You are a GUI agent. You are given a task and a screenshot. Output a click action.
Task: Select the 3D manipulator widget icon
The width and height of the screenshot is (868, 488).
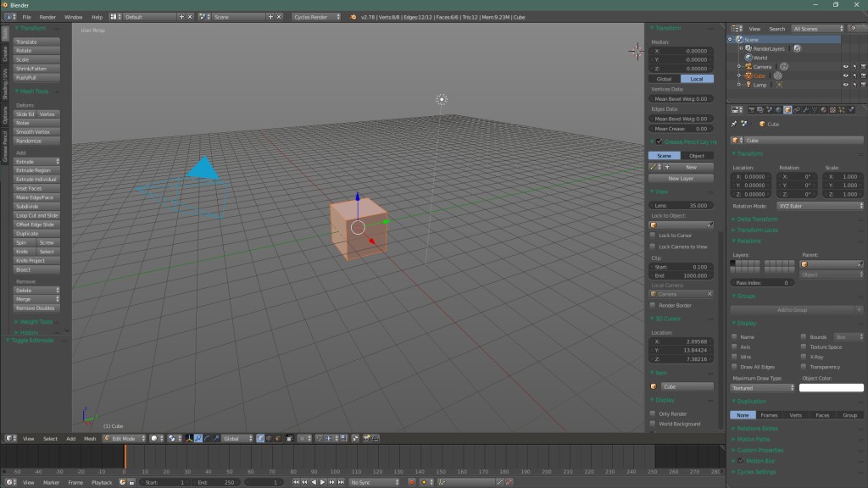189,438
